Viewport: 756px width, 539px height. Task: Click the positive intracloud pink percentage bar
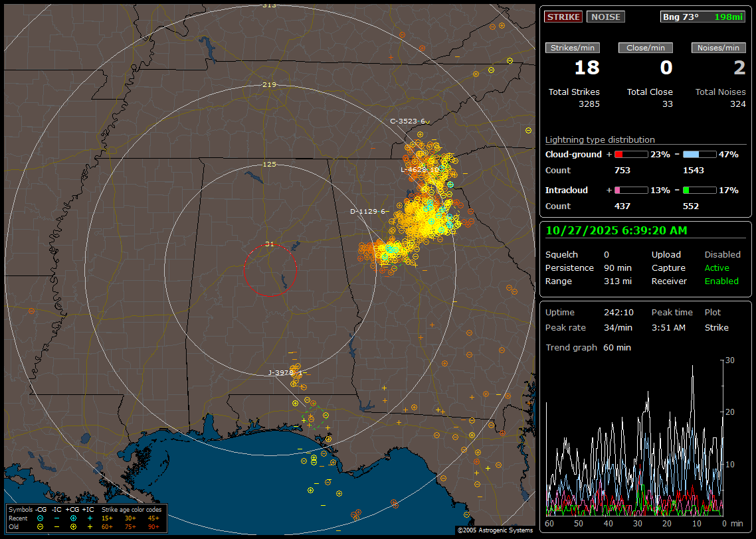[630, 190]
